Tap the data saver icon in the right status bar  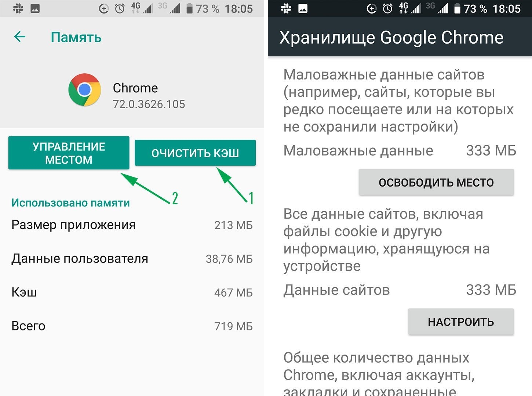[x=371, y=8]
